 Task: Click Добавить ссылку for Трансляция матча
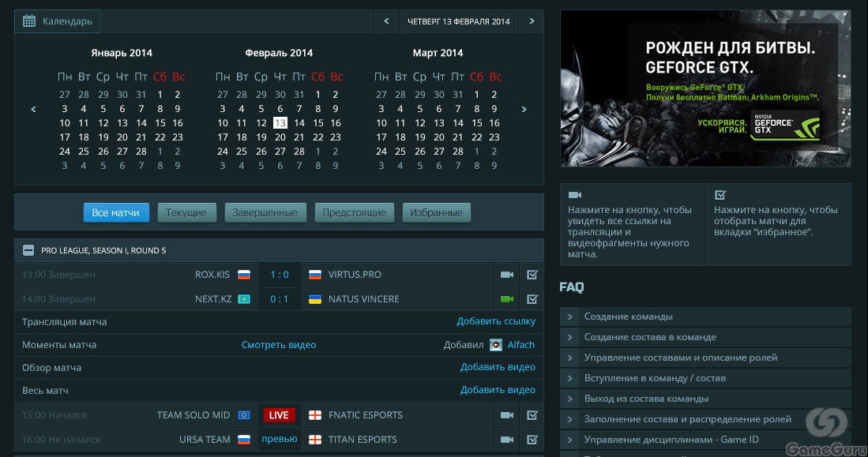point(495,321)
